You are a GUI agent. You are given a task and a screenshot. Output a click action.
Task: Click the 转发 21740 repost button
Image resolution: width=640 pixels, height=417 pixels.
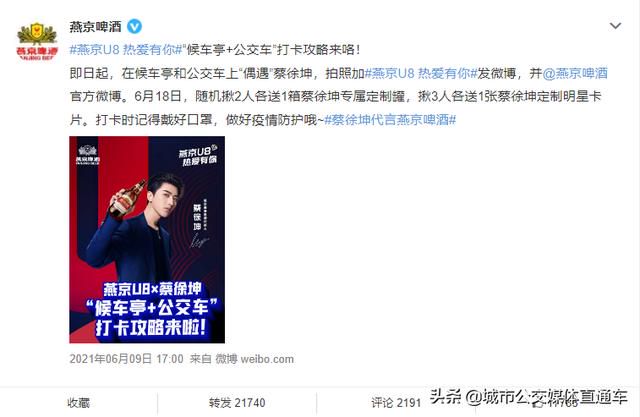(x=237, y=403)
